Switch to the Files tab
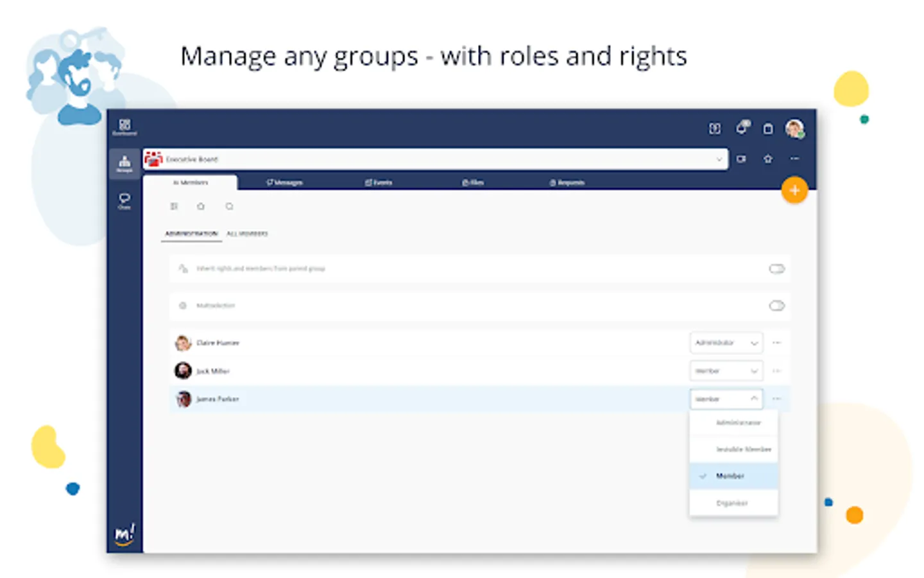This screenshot has height=578, width=924. [x=473, y=182]
